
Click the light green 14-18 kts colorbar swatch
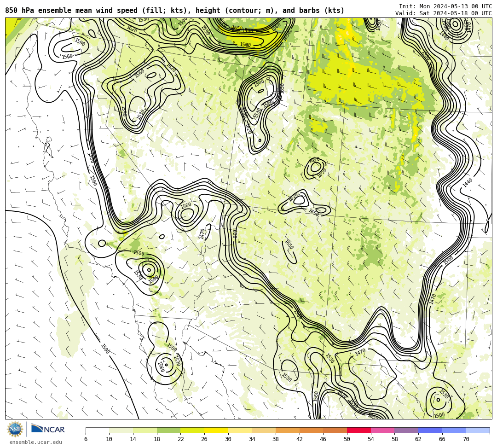coord(145,430)
